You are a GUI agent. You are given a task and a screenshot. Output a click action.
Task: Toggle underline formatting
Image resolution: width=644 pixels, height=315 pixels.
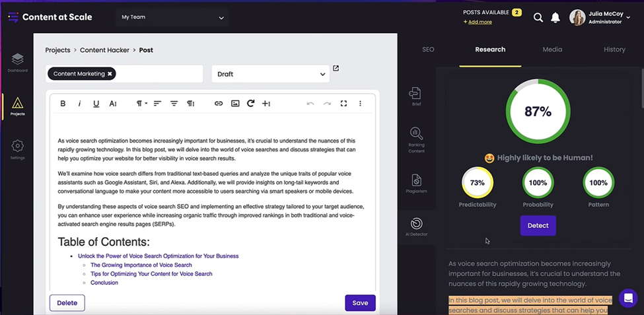point(96,104)
